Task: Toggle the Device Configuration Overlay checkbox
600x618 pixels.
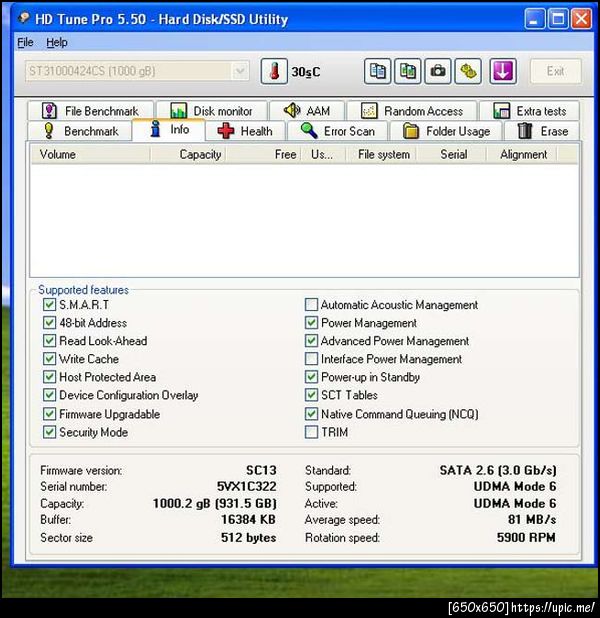Action: click(x=49, y=395)
